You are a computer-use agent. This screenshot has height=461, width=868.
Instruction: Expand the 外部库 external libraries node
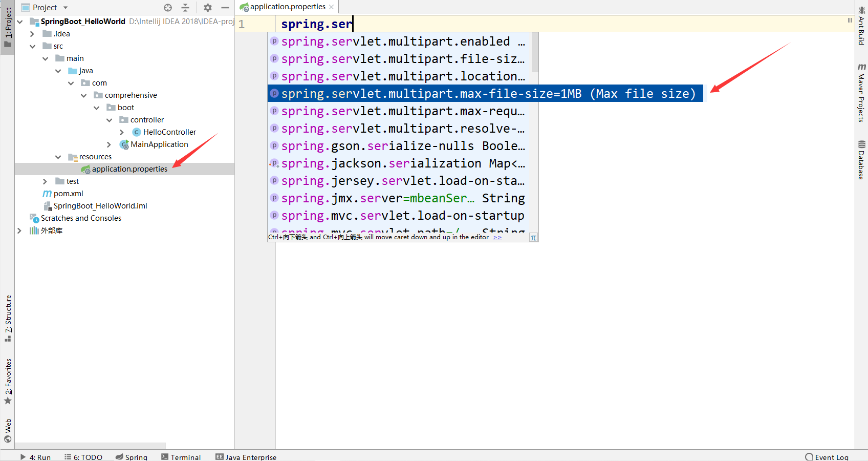pyautogui.click(x=19, y=230)
